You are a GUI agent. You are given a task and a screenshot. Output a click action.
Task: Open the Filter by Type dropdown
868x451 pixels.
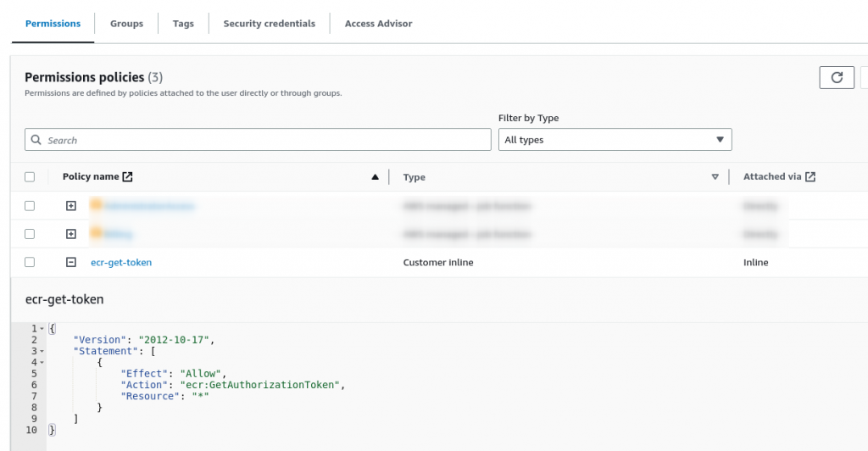pyautogui.click(x=615, y=140)
